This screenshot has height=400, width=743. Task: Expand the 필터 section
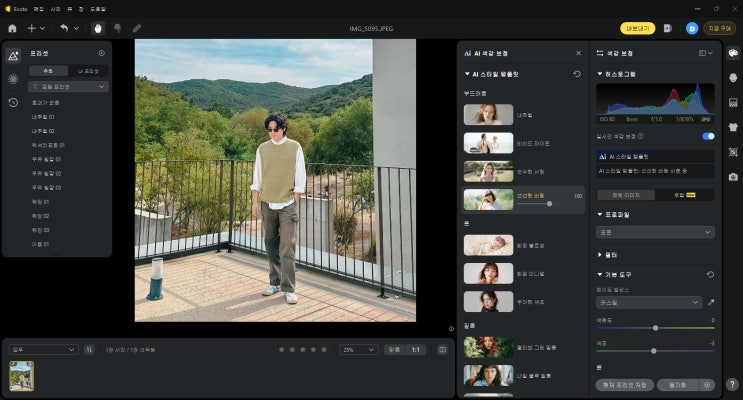pos(600,255)
